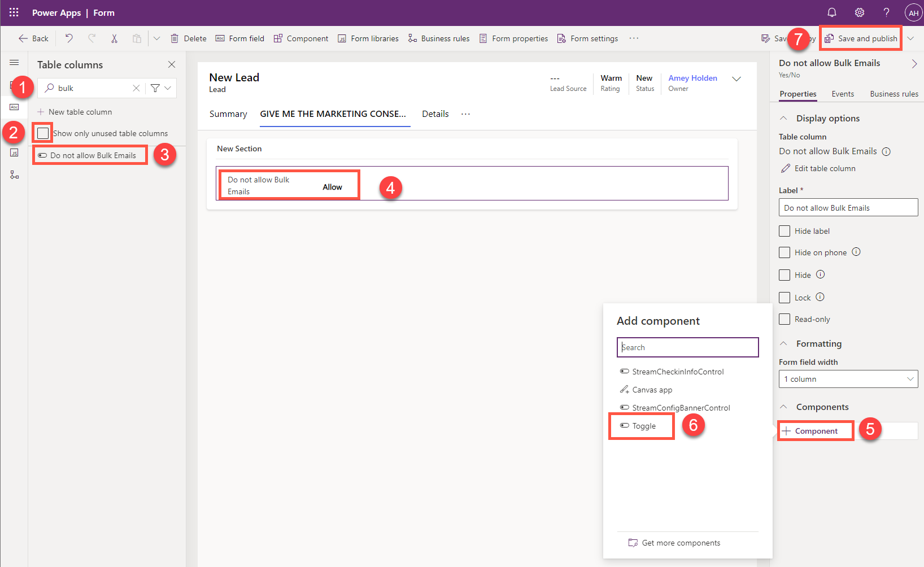Open the settings gear icon

pyautogui.click(x=858, y=12)
